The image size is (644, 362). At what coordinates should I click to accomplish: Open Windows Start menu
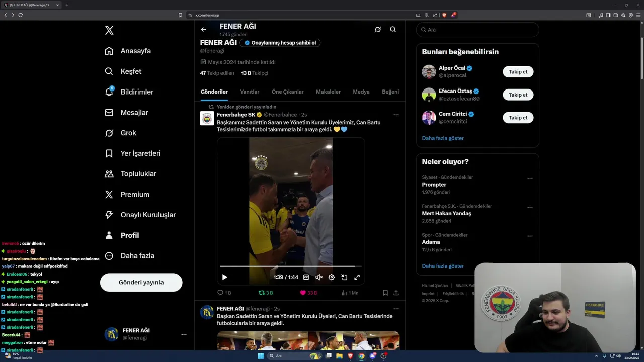point(261,356)
